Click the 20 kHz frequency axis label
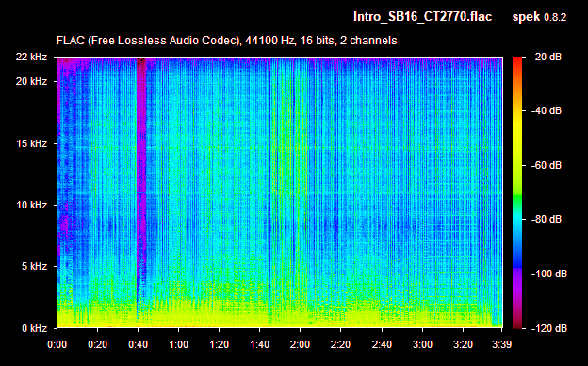The width and height of the screenshot is (588, 366). pyautogui.click(x=31, y=81)
